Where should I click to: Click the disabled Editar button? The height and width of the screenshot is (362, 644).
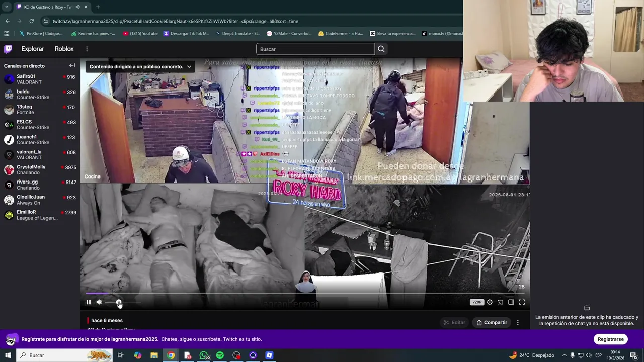point(454,322)
